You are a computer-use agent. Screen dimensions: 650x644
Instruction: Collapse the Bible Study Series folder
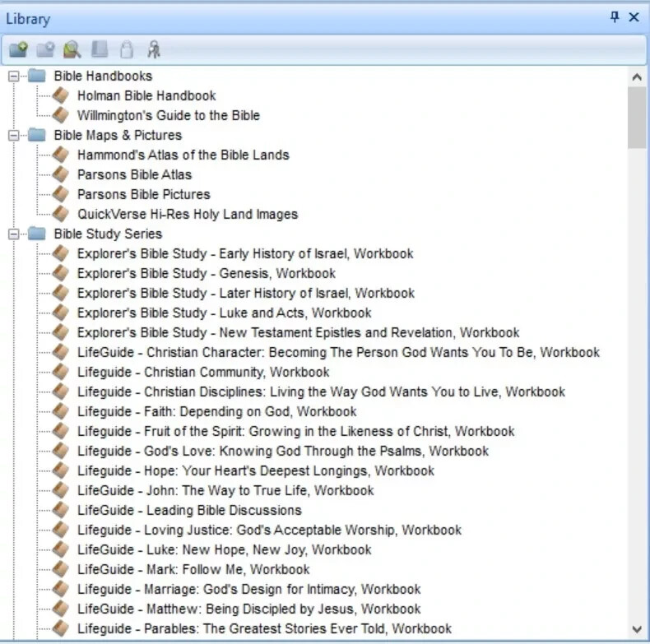[14, 234]
